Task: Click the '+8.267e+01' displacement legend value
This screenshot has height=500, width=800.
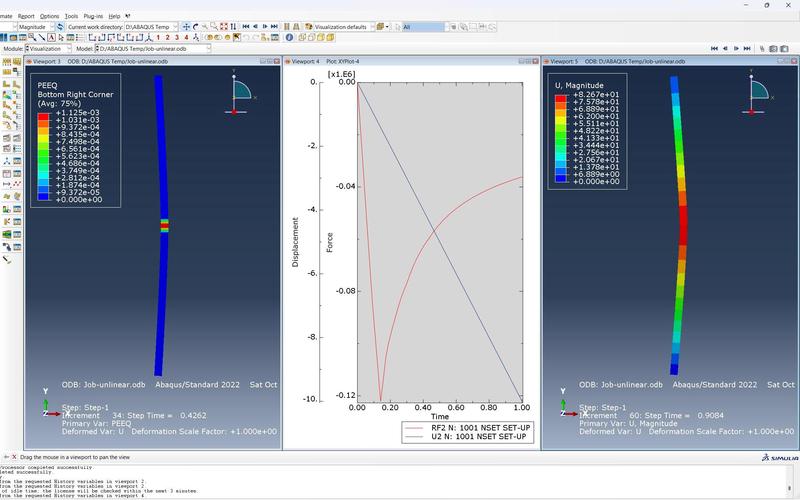Action: click(596, 94)
